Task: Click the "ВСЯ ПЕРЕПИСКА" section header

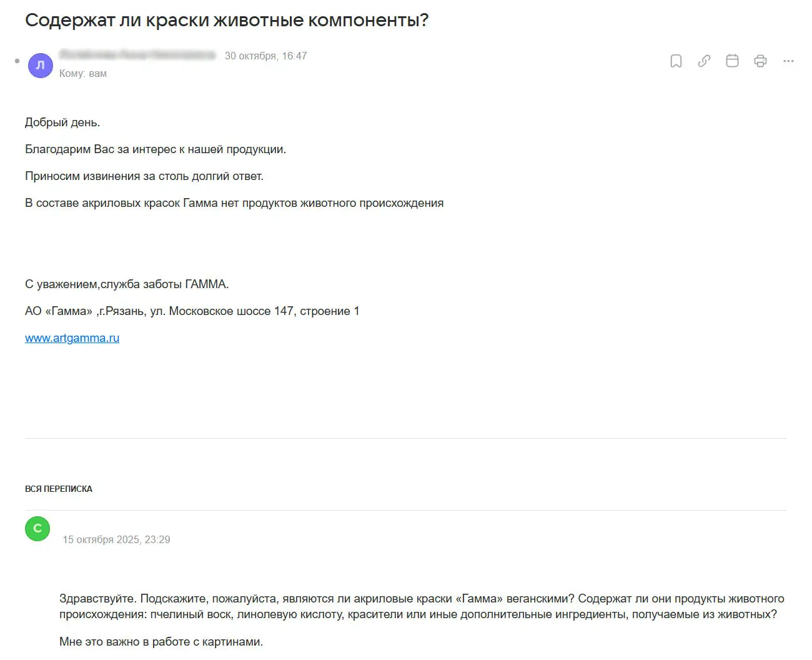Action: tap(59, 489)
